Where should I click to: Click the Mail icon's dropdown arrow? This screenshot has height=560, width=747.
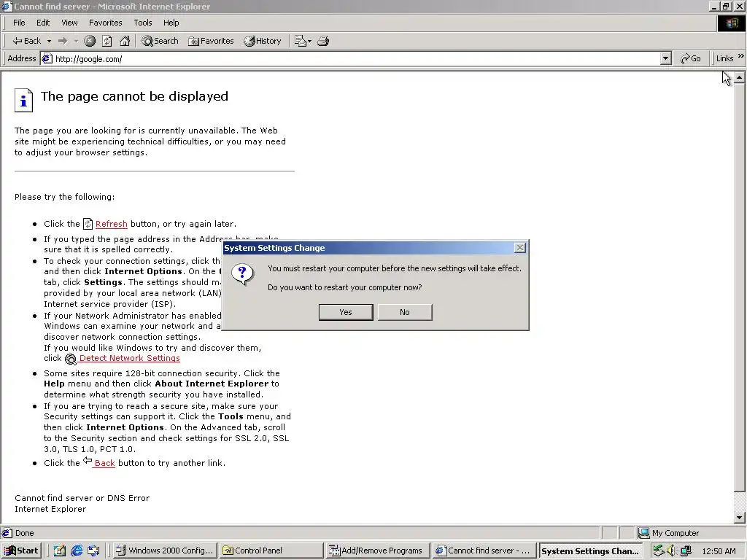pos(309,41)
